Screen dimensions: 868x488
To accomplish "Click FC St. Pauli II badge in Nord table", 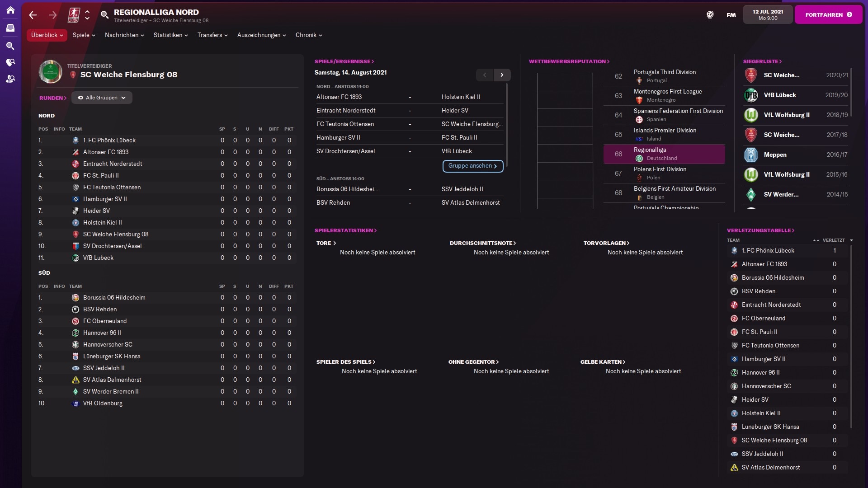I will 75,176.
